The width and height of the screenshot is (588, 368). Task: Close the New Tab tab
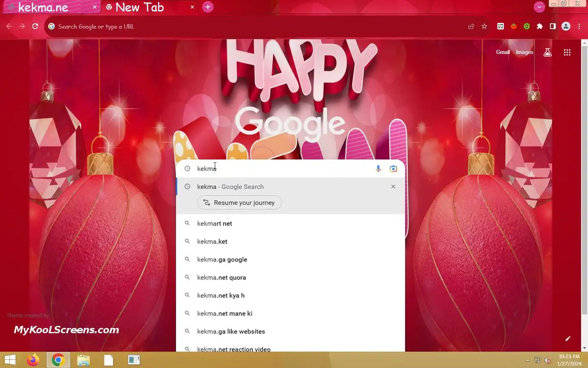coord(192,7)
